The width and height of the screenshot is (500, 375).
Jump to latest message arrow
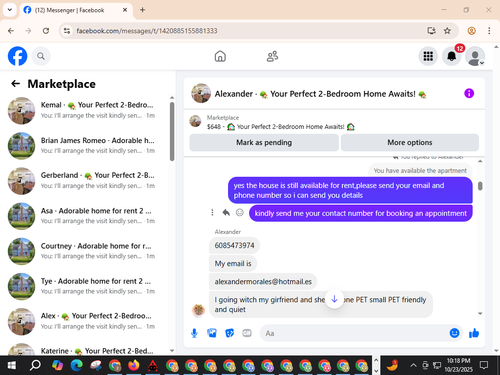pyautogui.click(x=334, y=299)
